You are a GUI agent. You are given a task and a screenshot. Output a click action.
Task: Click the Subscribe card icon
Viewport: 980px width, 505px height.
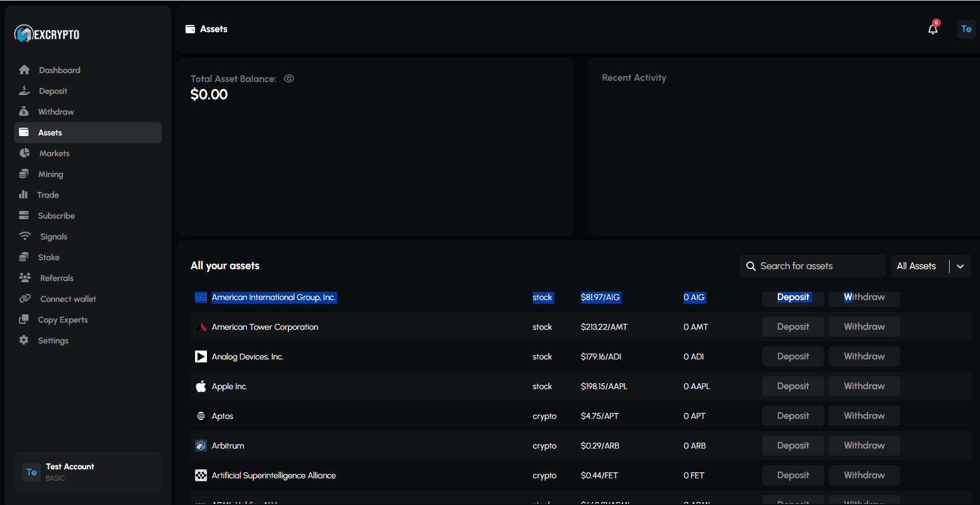(24, 215)
